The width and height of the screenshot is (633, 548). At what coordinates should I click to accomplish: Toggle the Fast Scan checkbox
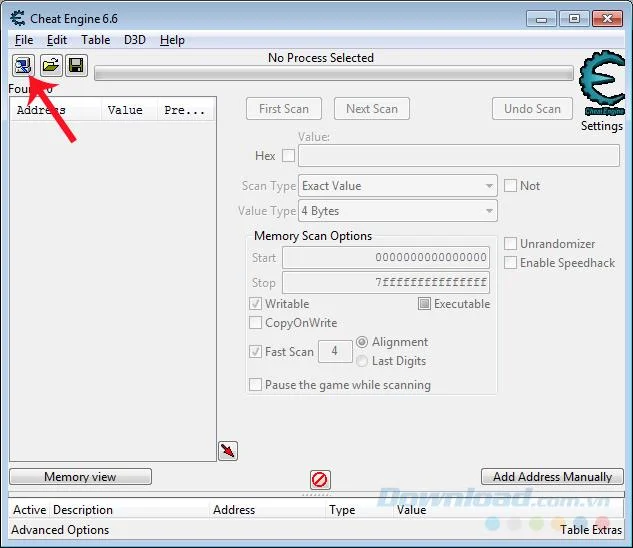256,351
